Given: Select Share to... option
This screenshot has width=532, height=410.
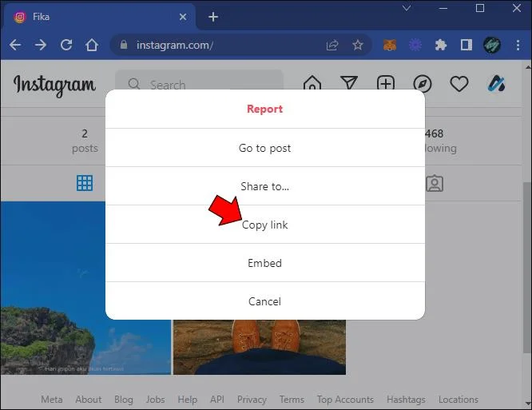Looking at the screenshot, I should [x=265, y=186].
